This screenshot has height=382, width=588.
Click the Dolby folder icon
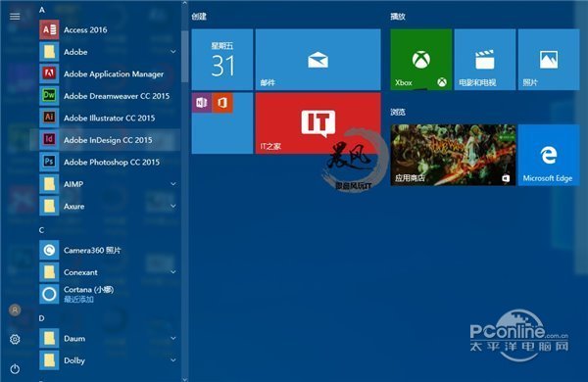[49, 360]
